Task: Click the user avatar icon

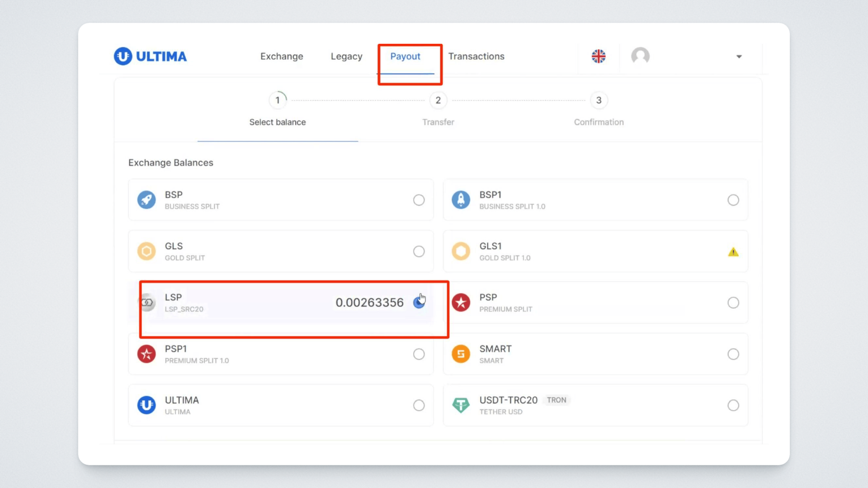Action: tap(640, 56)
